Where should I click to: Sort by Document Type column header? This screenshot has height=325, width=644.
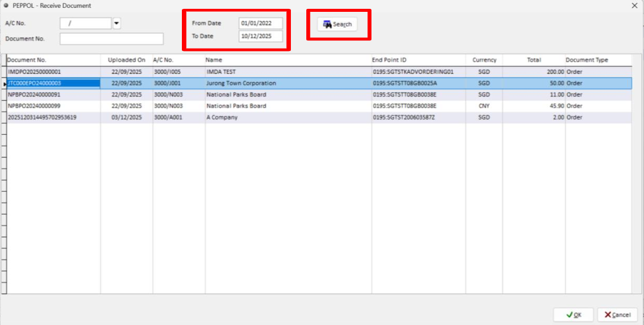598,60
